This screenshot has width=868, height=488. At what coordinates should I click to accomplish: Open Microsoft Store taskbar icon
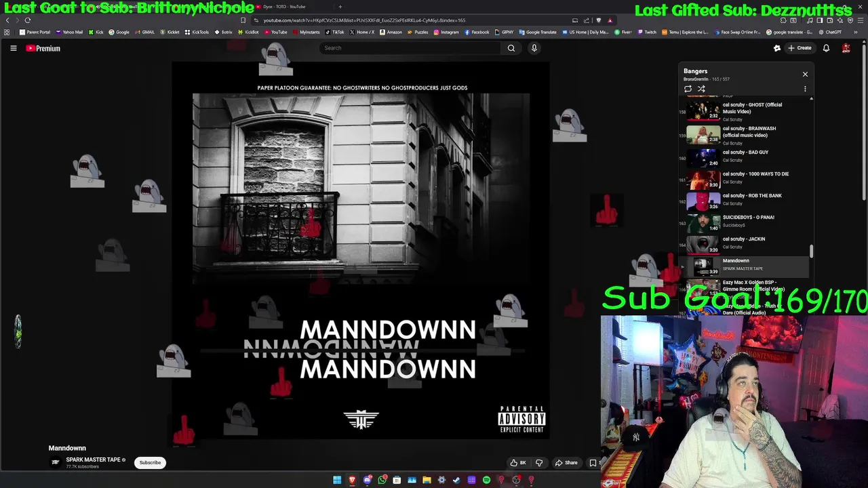pyautogui.click(x=397, y=481)
